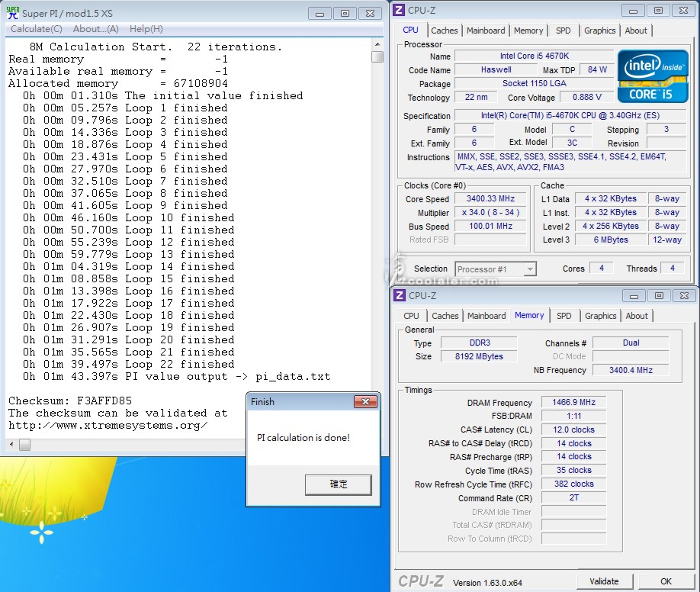Image resolution: width=700 pixels, height=592 pixels.
Task: Click the memory Size value 8192 MBytes
Action: pyautogui.click(x=480, y=356)
